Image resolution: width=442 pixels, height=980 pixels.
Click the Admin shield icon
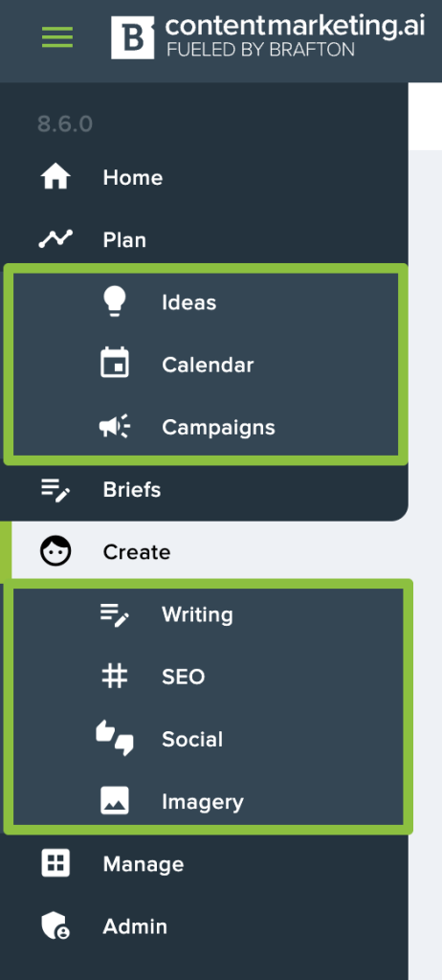[55, 926]
